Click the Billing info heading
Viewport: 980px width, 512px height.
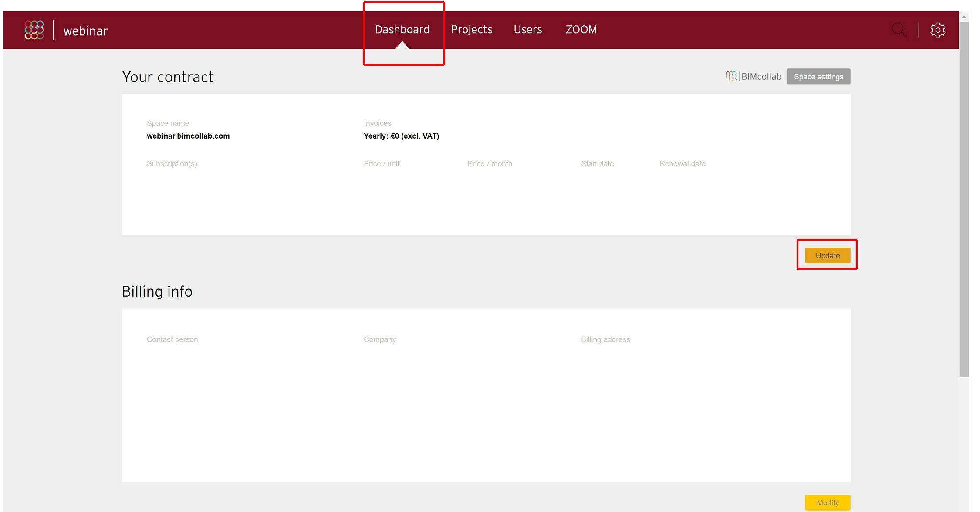[157, 292]
